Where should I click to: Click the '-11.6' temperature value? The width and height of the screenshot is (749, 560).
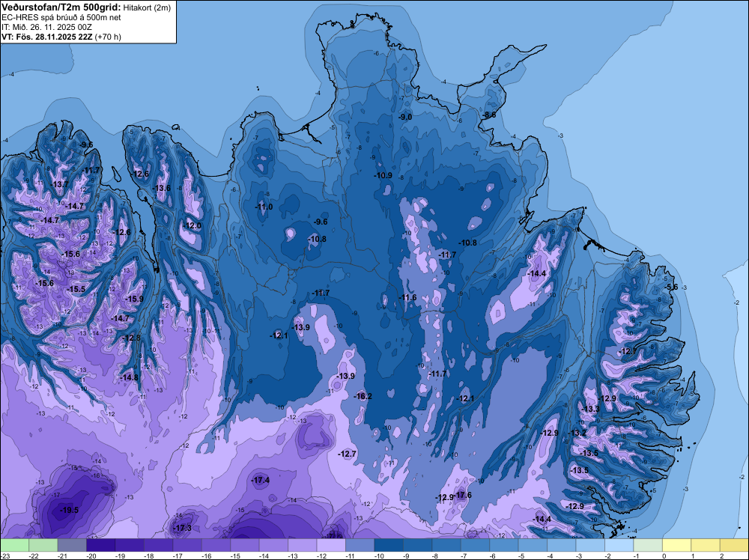407,297
